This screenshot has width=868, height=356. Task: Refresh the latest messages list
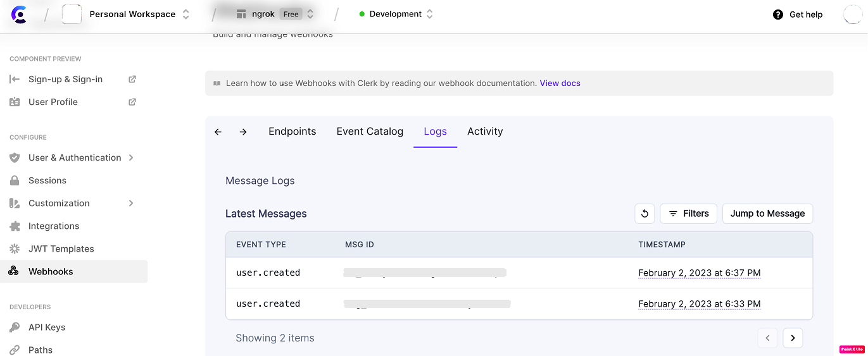click(x=645, y=214)
